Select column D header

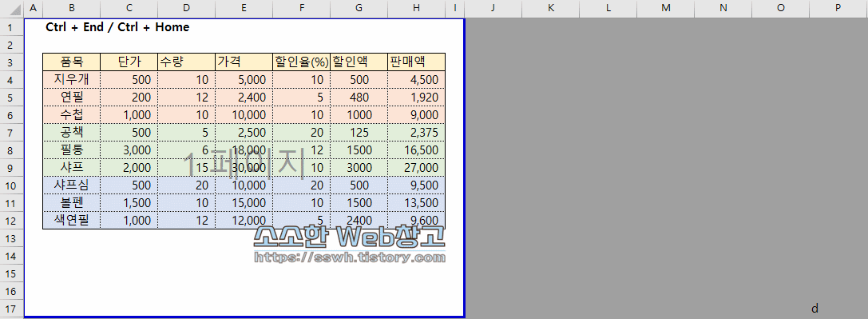coord(187,8)
